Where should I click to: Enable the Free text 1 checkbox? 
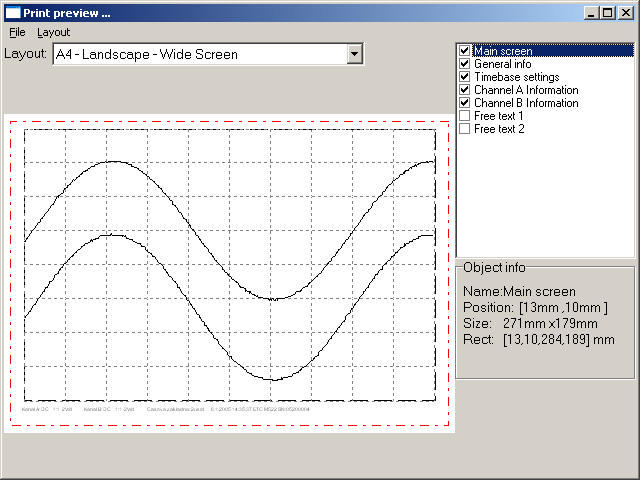[464, 116]
